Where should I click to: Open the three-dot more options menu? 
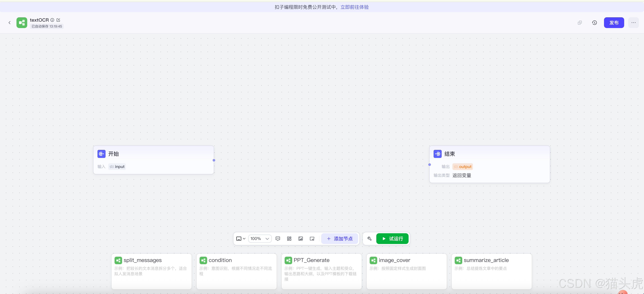click(633, 23)
